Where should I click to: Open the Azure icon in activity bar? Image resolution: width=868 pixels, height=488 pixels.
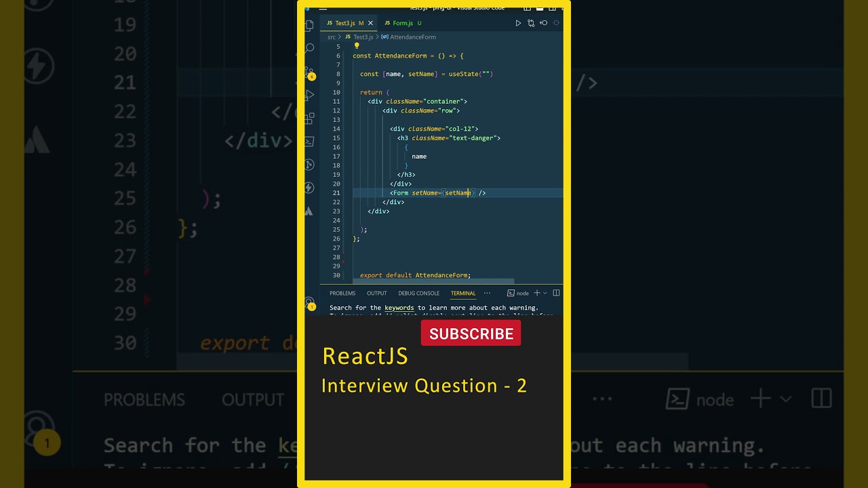(309, 211)
